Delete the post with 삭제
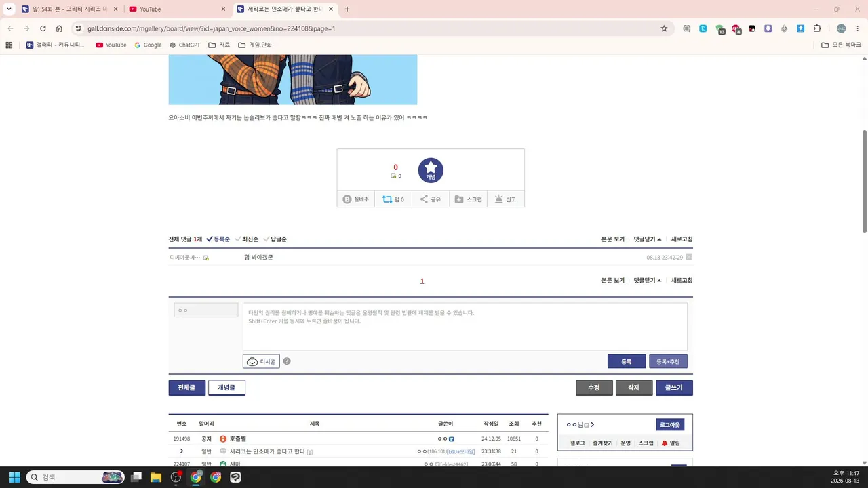The height and width of the screenshot is (488, 868). pos(634,388)
